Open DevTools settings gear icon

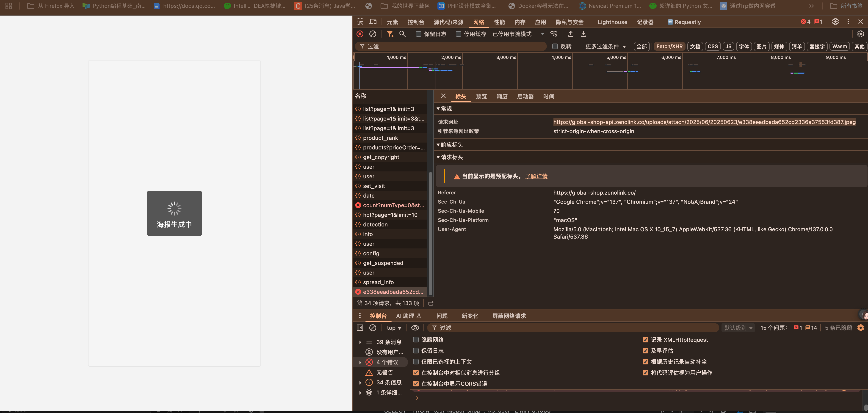pos(835,22)
